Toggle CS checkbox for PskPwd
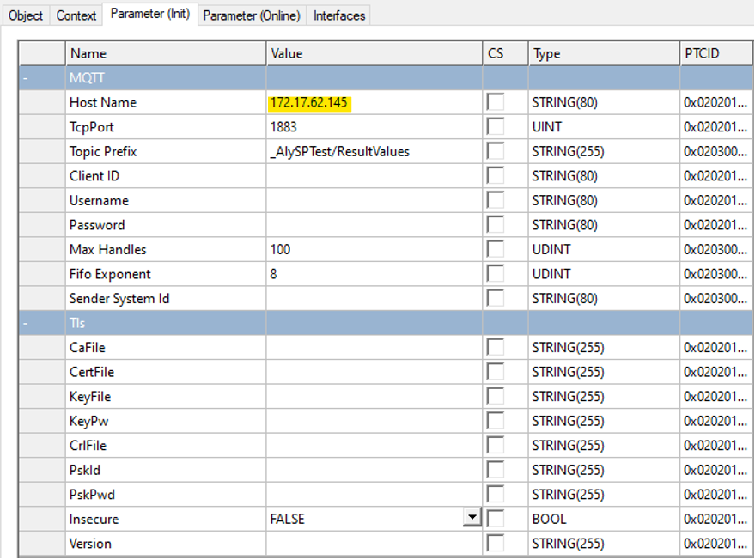Image resolution: width=755 pixels, height=560 pixels. [x=496, y=495]
